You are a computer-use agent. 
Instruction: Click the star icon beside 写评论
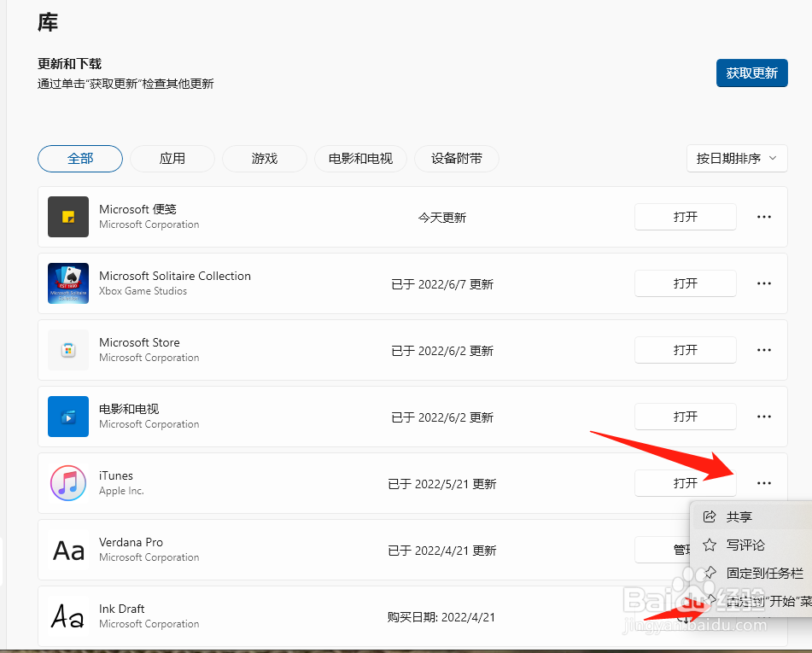coord(710,545)
